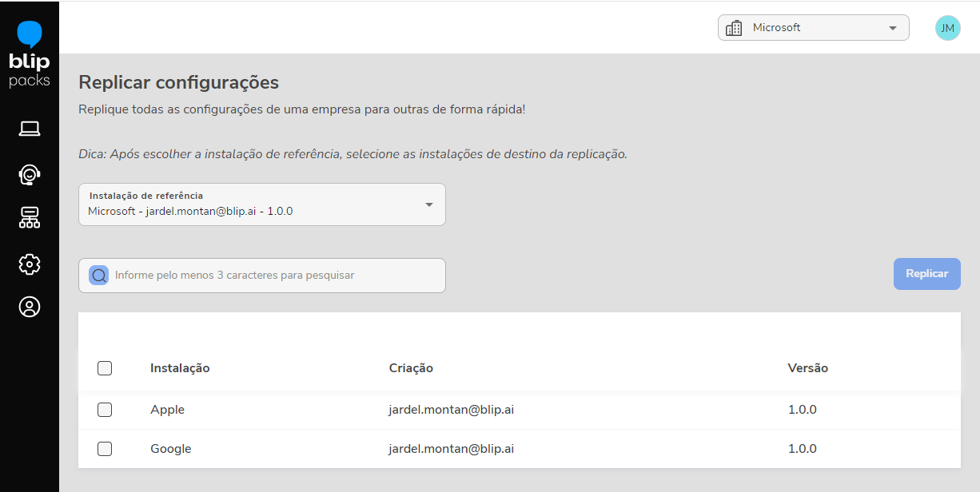Viewport: 980px width, 492px height.
Task: Open the laptop icon in sidebar
Action: click(30, 129)
